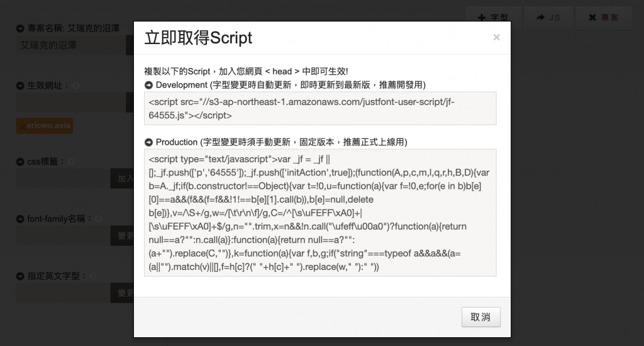Click the arrow icon beside Development
Image resolution: width=644 pixels, height=346 pixels.
148,85
